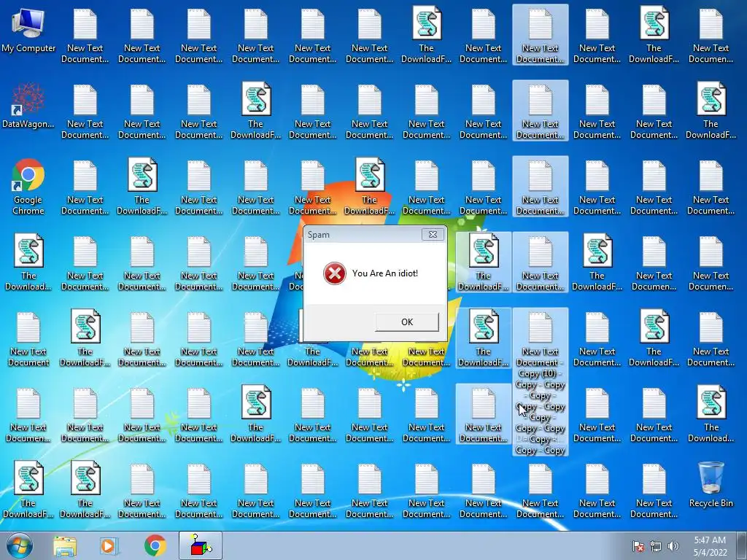Viewport: 747px width, 560px height.
Task: Open the volume speaker tray icon
Action: [x=673, y=547]
